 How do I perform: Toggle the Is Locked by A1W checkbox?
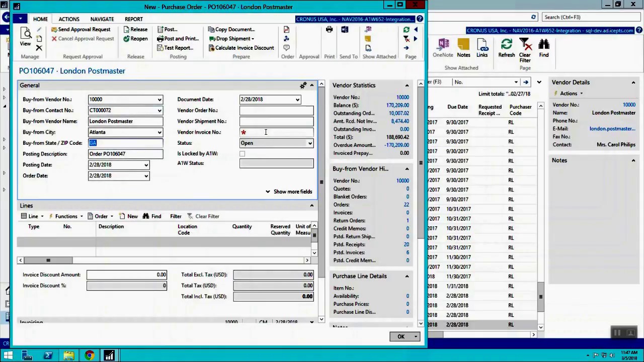[x=243, y=154]
